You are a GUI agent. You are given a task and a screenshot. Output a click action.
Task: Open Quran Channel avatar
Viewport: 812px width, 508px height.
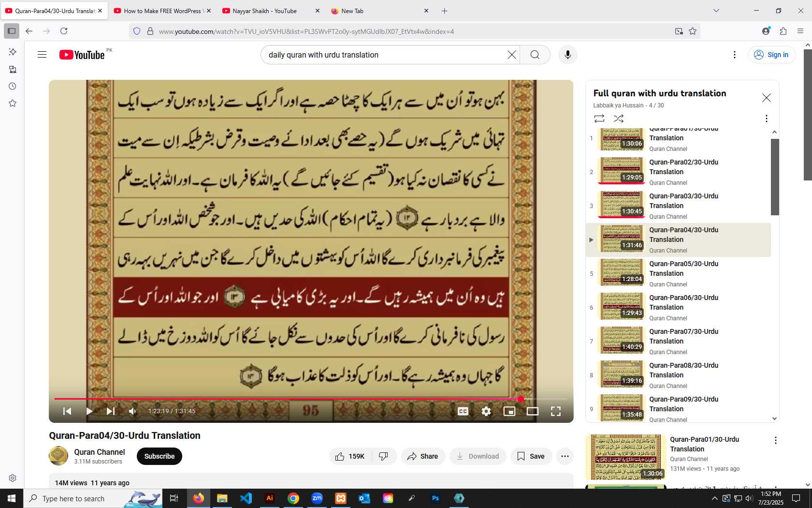[x=58, y=456]
